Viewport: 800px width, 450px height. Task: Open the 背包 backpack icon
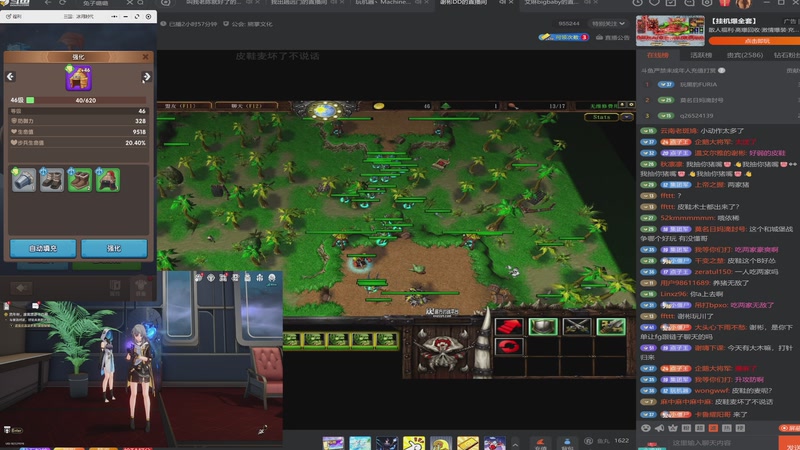[x=567, y=444]
